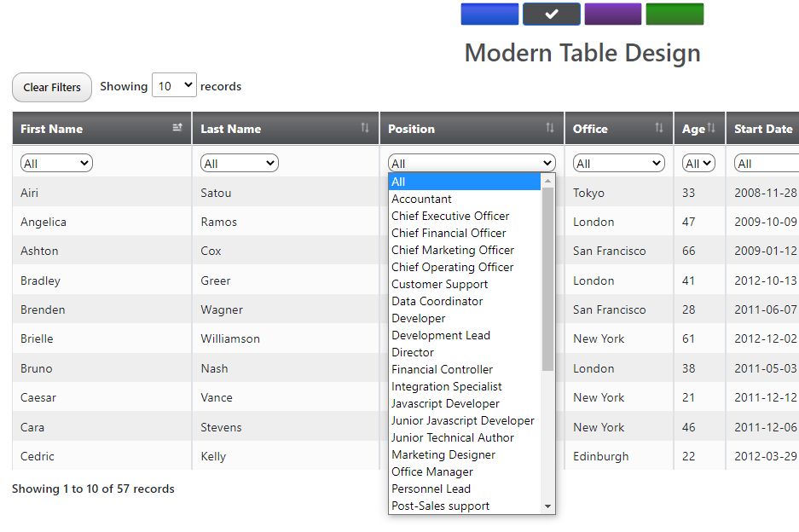Expand the Office filter dropdown
Viewport: 799px width, 532px height.
click(x=618, y=164)
